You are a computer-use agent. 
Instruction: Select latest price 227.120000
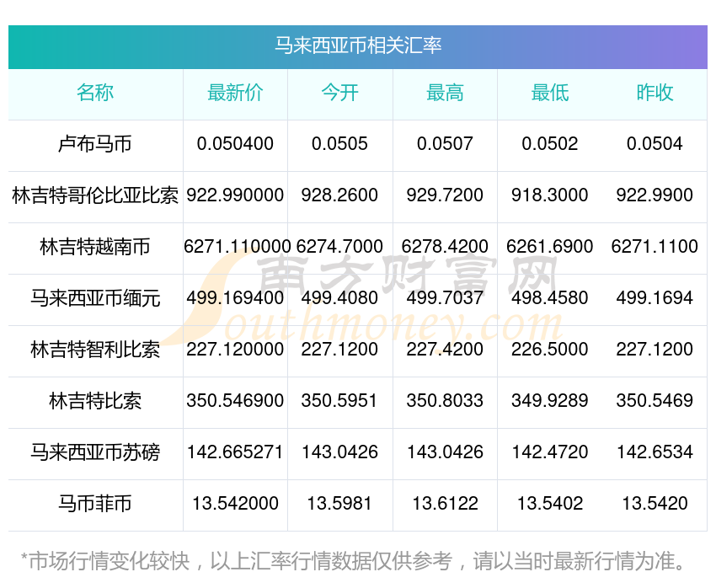point(235,350)
